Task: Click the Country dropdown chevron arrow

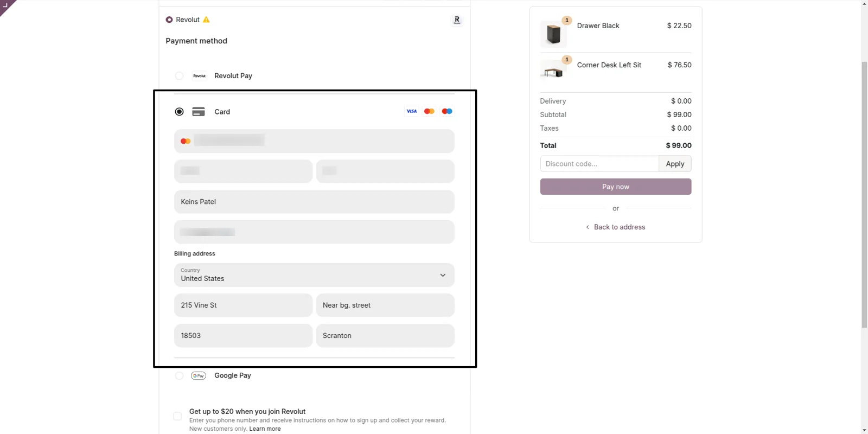Action: [443, 275]
